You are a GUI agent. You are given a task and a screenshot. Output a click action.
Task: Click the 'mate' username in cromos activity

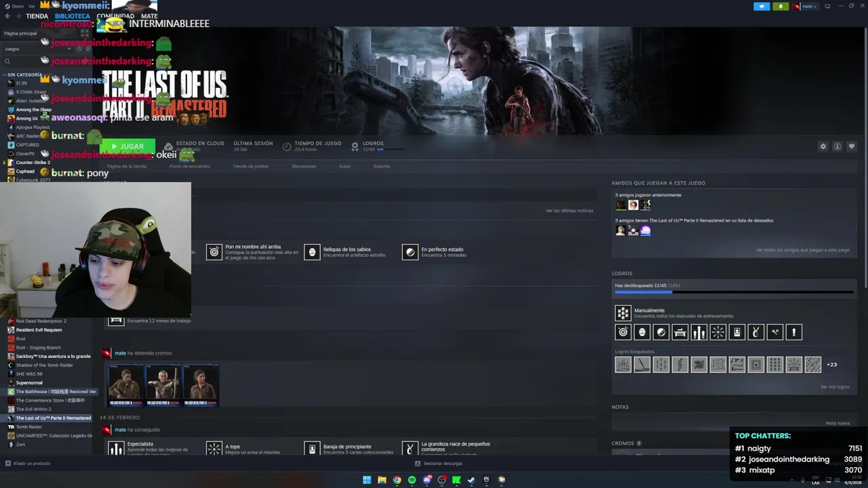click(x=120, y=353)
